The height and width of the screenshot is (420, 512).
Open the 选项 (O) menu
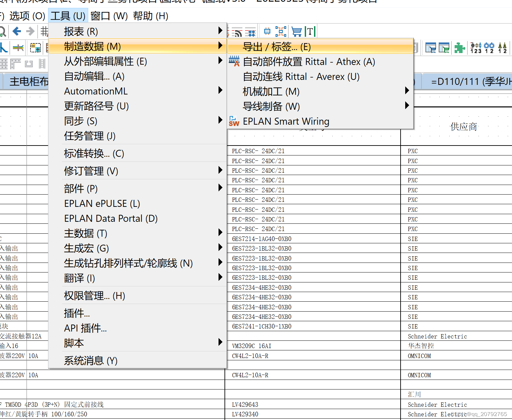click(x=27, y=16)
